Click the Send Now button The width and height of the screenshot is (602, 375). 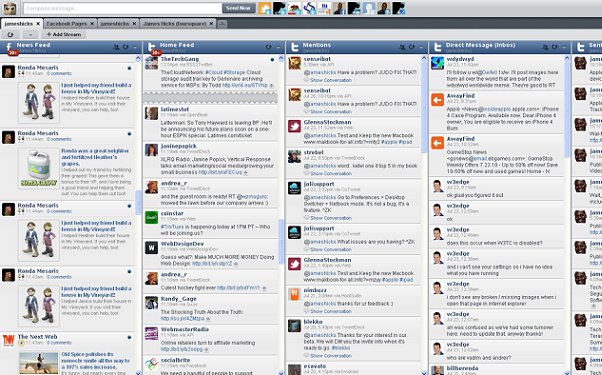(238, 8)
